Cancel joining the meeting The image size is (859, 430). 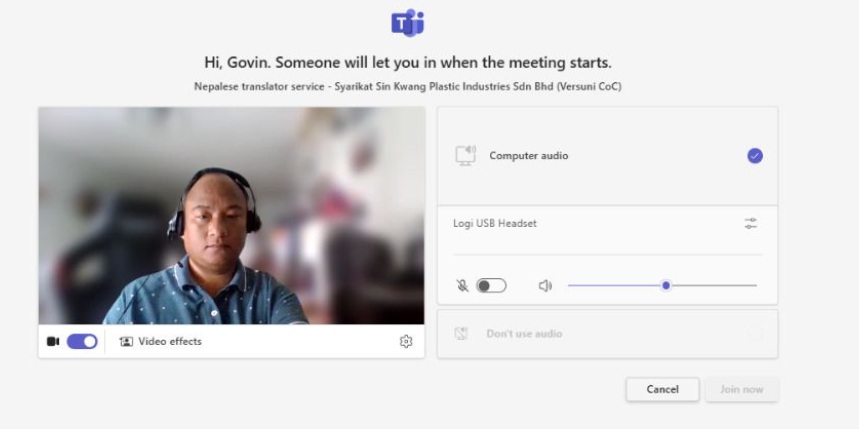(x=662, y=389)
